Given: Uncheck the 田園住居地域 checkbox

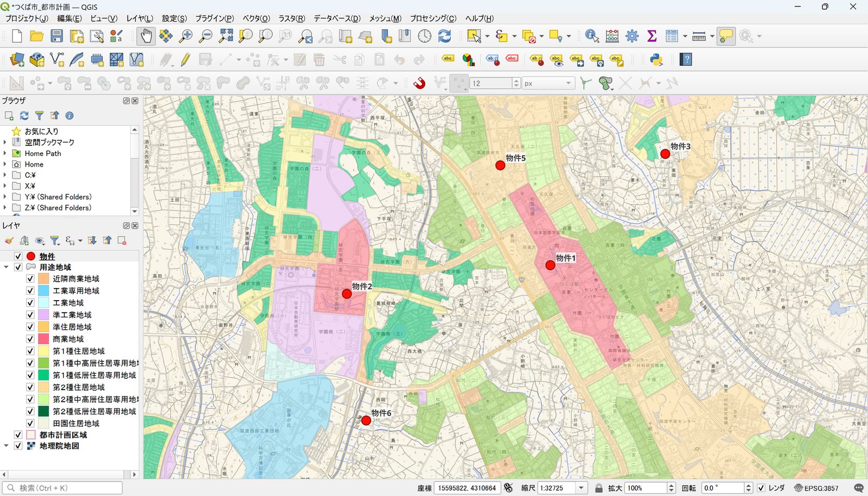Looking at the screenshot, I should point(30,423).
